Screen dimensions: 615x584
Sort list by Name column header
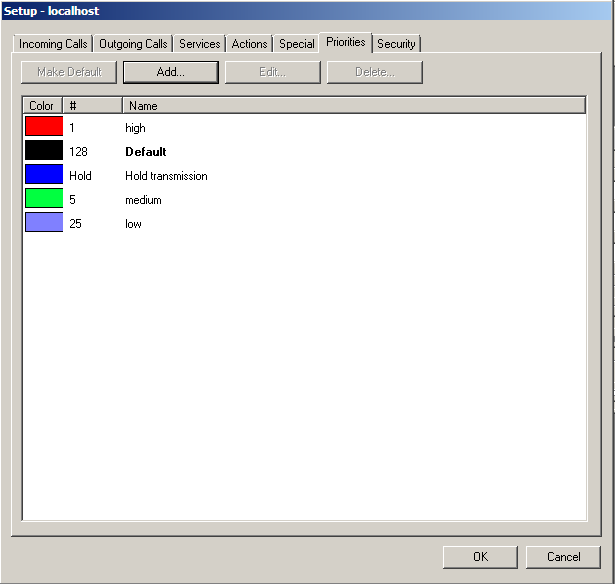coord(353,105)
